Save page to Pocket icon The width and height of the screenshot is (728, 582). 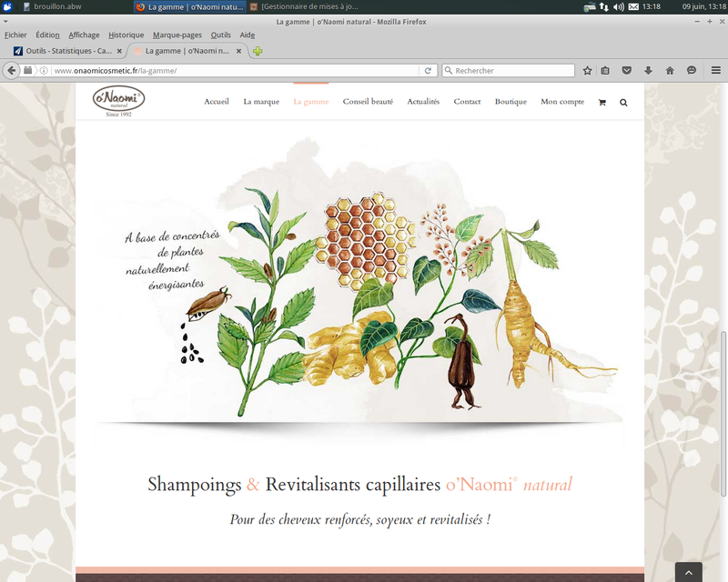click(627, 71)
